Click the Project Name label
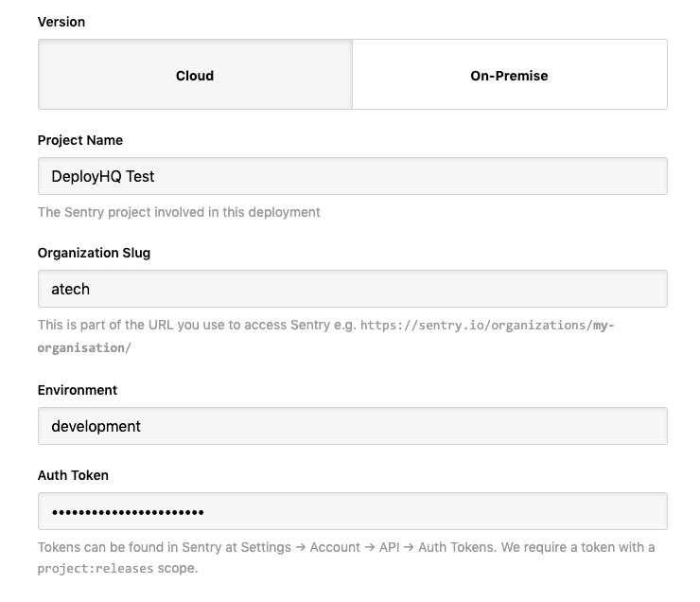This screenshot has height=602, width=700. (x=80, y=140)
